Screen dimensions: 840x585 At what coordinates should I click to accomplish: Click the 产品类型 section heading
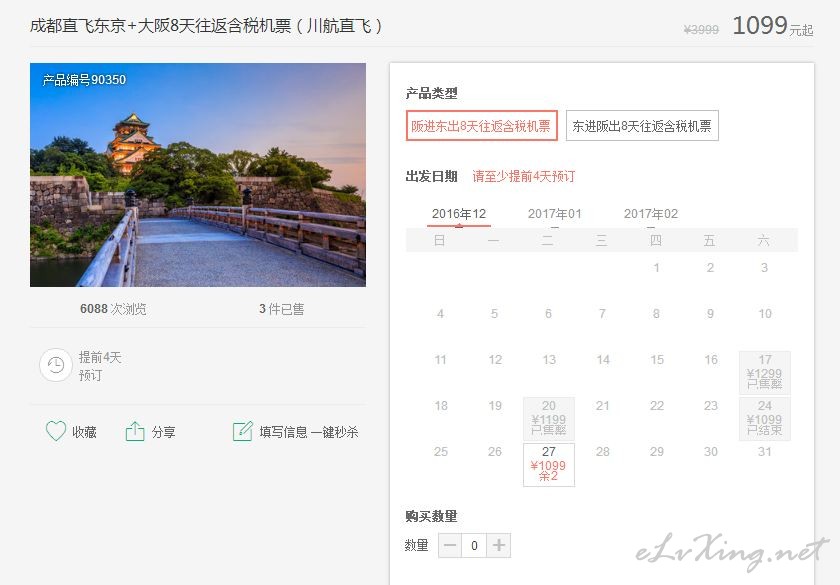(x=432, y=93)
